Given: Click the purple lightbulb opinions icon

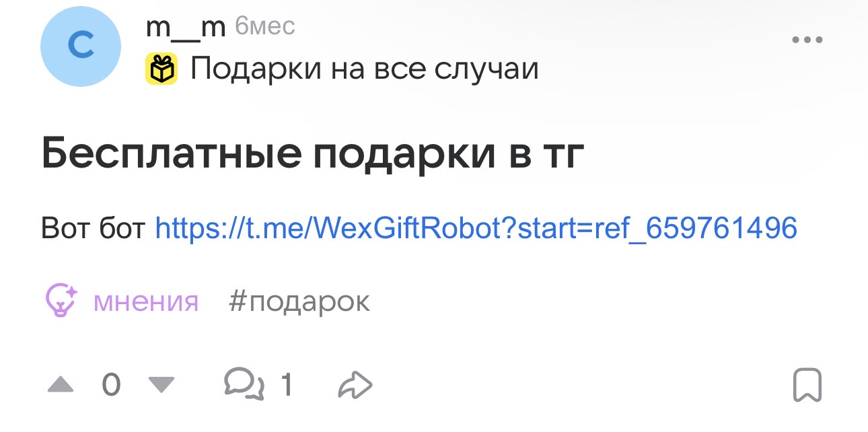Looking at the screenshot, I should tap(61, 301).
